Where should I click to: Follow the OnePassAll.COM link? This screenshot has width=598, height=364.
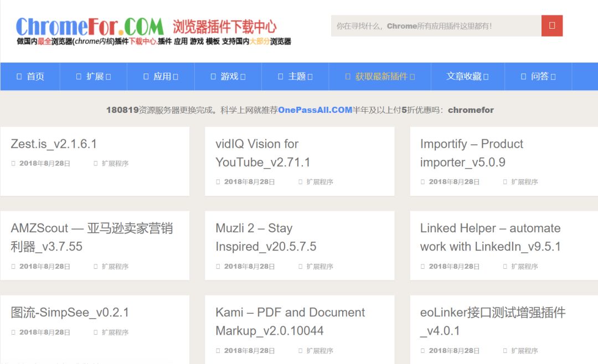pyautogui.click(x=315, y=110)
